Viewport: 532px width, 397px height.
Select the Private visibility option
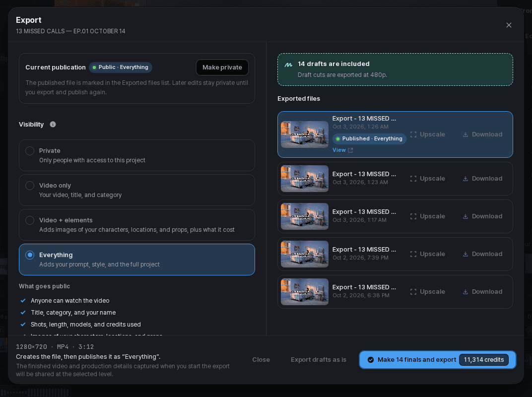click(x=137, y=155)
